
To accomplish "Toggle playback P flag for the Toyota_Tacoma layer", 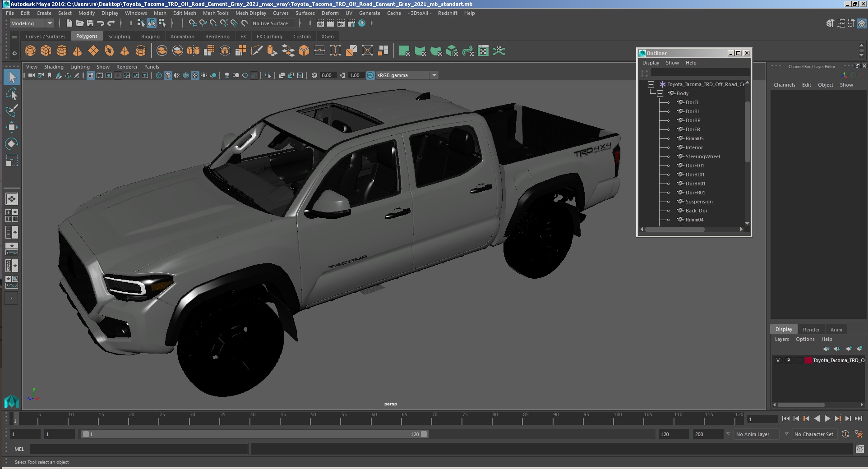I will coord(789,360).
